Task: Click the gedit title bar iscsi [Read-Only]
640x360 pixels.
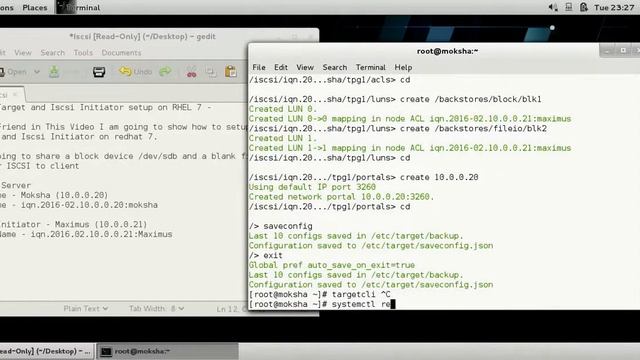Action: (142, 36)
